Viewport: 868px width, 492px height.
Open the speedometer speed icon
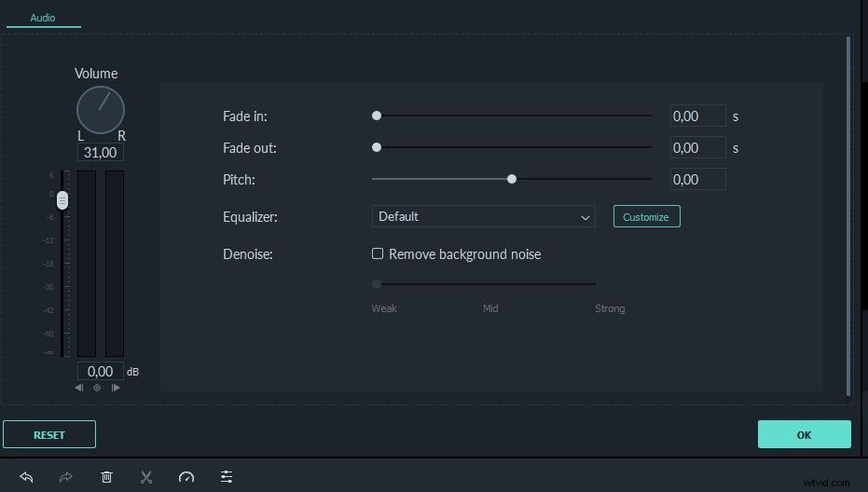186,477
